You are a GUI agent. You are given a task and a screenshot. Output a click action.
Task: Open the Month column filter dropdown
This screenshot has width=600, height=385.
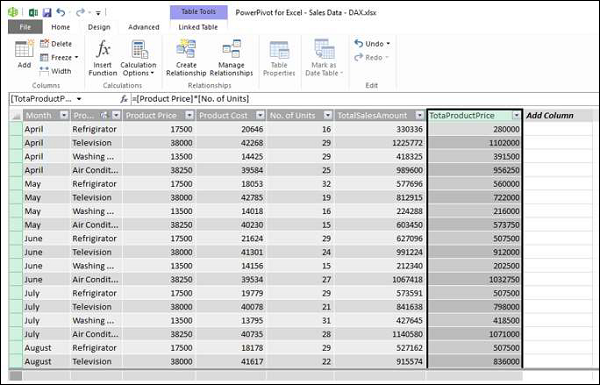coord(64,116)
